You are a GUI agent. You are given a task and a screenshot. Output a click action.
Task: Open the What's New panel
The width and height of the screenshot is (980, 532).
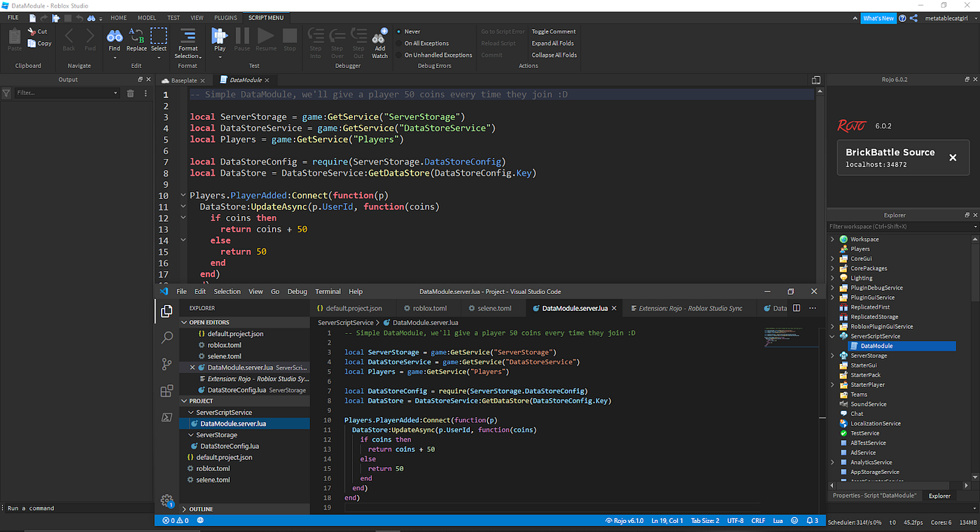[878, 17]
